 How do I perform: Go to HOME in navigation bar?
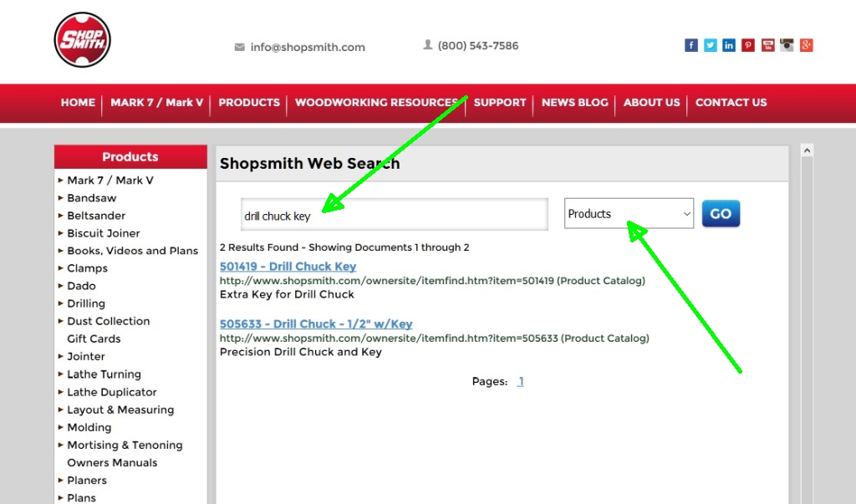(x=78, y=103)
